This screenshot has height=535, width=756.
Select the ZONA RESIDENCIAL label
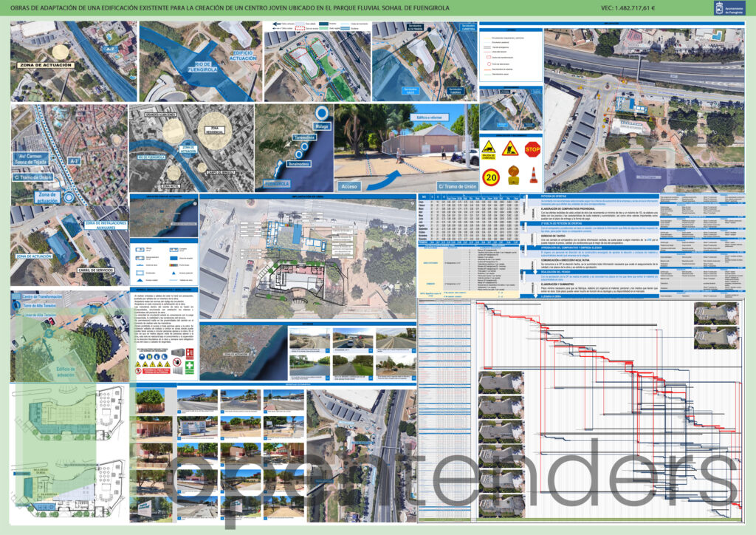click(215, 130)
